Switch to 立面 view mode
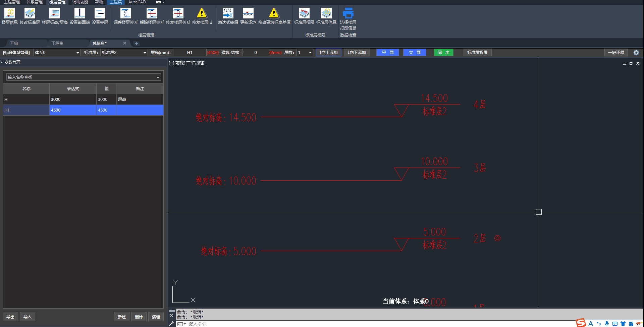This screenshot has width=644, height=327. pyautogui.click(x=415, y=53)
